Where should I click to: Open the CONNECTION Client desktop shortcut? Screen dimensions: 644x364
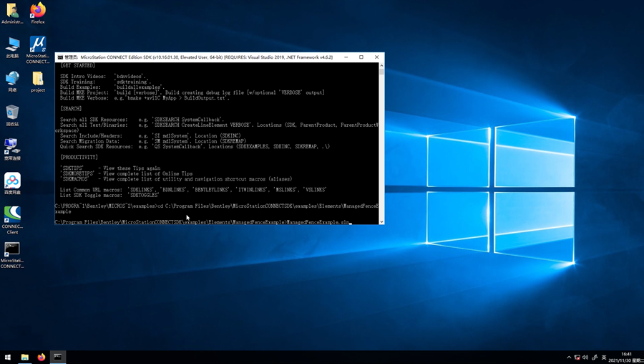(x=12, y=220)
